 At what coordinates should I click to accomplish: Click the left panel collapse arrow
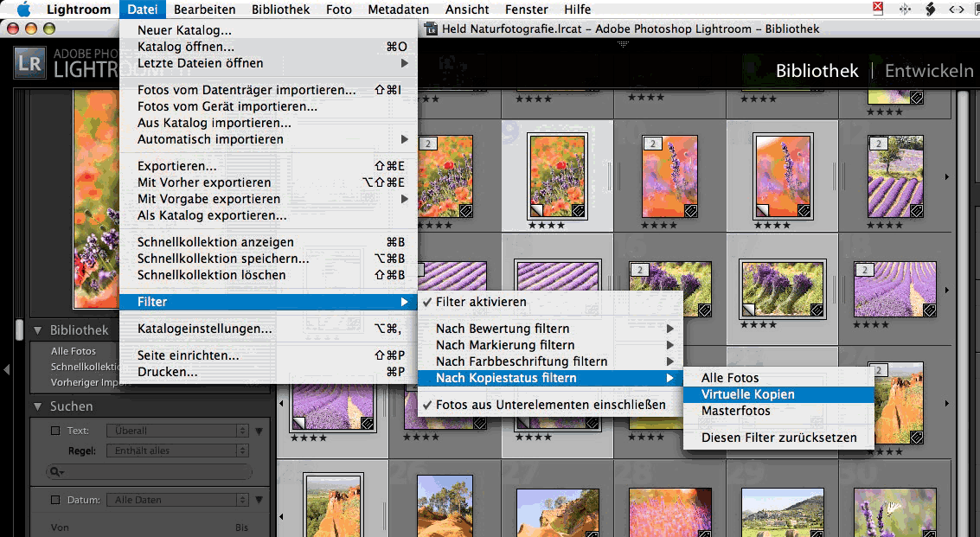(x=6, y=369)
